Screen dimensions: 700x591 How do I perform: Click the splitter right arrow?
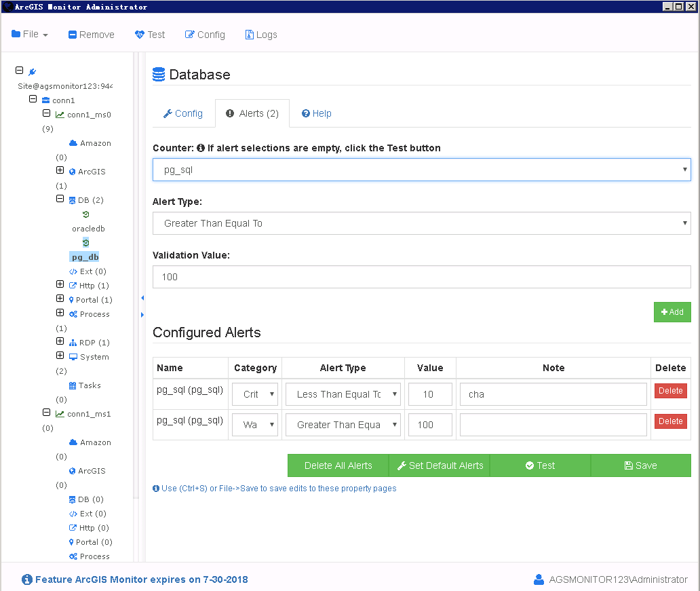point(142,315)
